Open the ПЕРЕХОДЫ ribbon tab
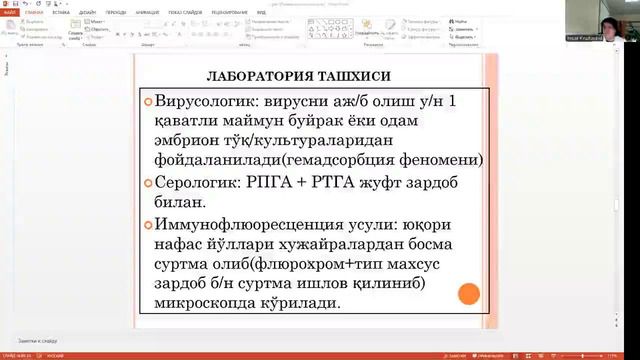 point(116,13)
